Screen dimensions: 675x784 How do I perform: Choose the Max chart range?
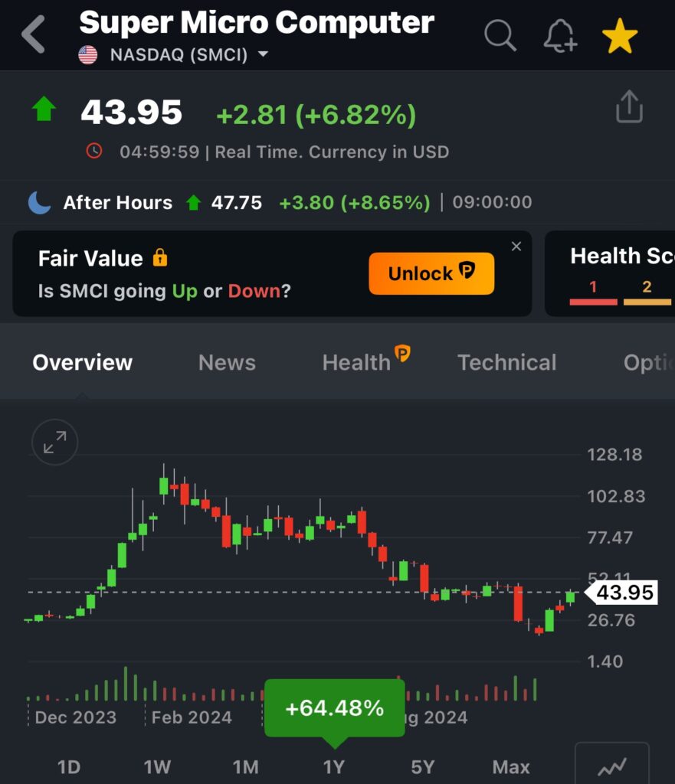(x=511, y=766)
